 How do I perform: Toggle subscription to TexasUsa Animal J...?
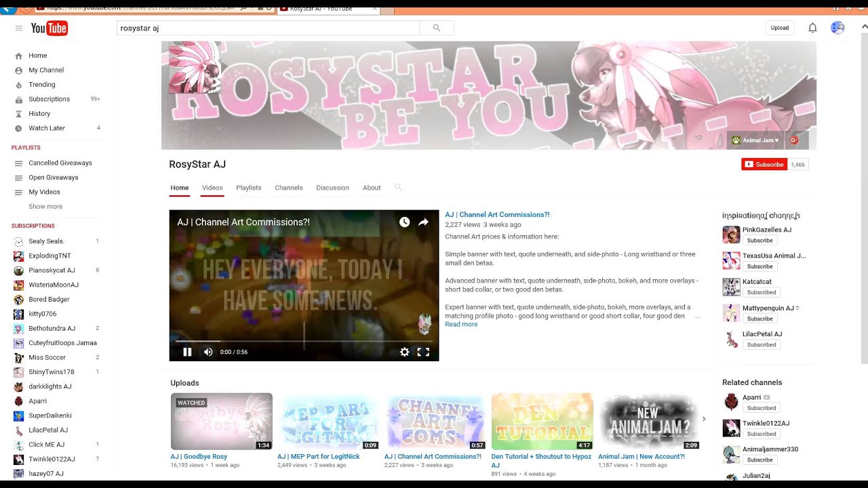pyautogui.click(x=759, y=266)
